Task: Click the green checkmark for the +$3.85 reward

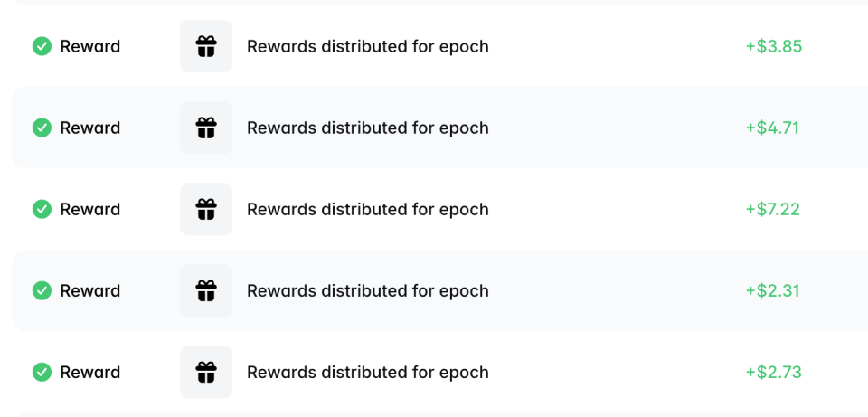Action: [42, 46]
